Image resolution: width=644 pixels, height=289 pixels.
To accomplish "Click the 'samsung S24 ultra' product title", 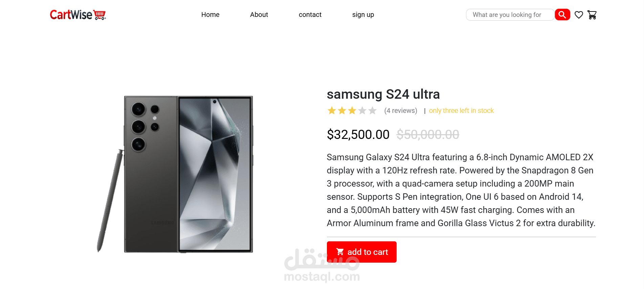I will click(x=383, y=94).
